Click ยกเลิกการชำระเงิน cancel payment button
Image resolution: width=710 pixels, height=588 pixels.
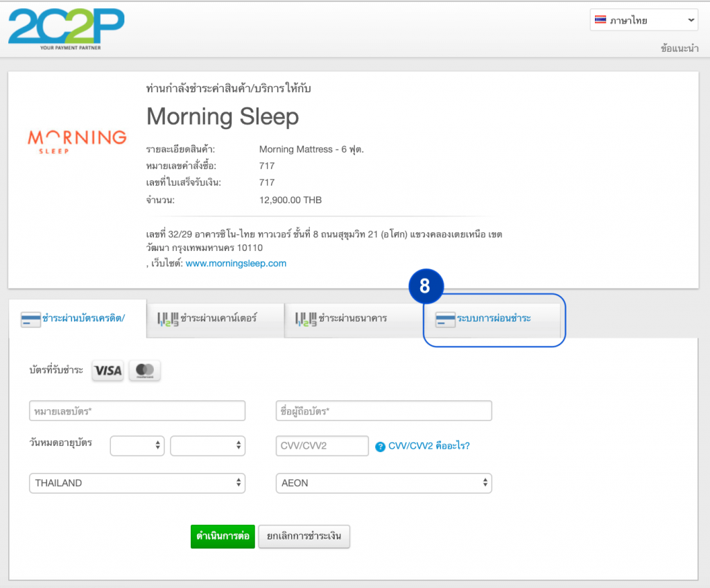coord(304,537)
